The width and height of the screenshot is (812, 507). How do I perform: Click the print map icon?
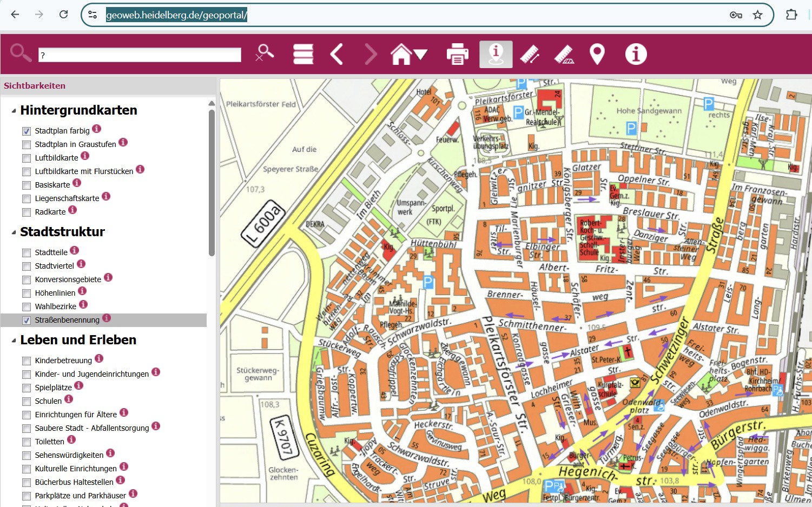pyautogui.click(x=457, y=54)
